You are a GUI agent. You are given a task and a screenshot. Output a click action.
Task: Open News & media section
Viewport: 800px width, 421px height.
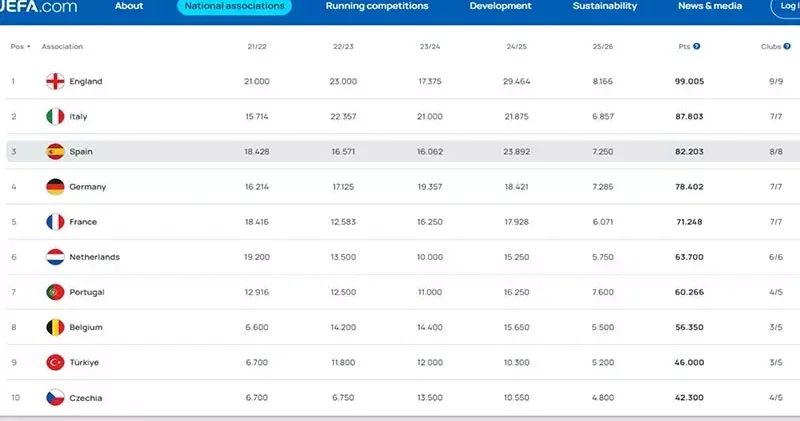(x=711, y=6)
